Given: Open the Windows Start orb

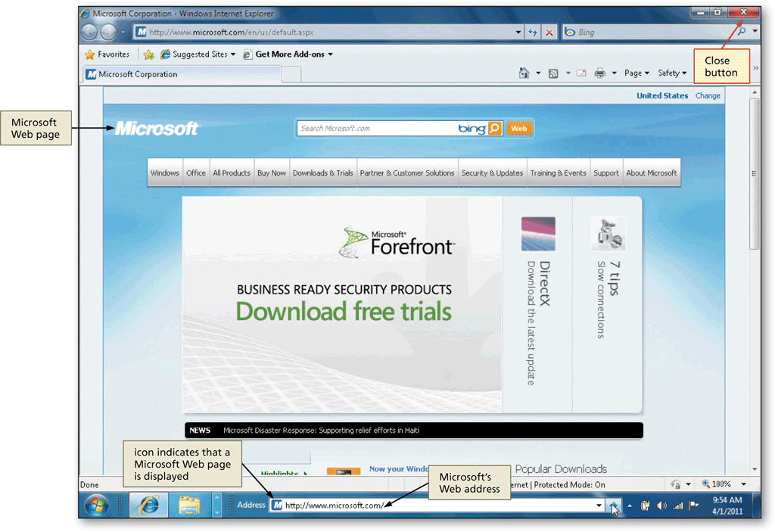Looking at the screenshot, I should [97, 506].
